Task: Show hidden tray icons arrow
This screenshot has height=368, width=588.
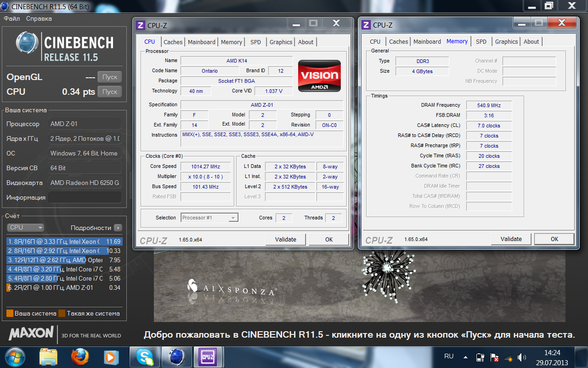Action: pyautogui.click(x=465, y=357)
